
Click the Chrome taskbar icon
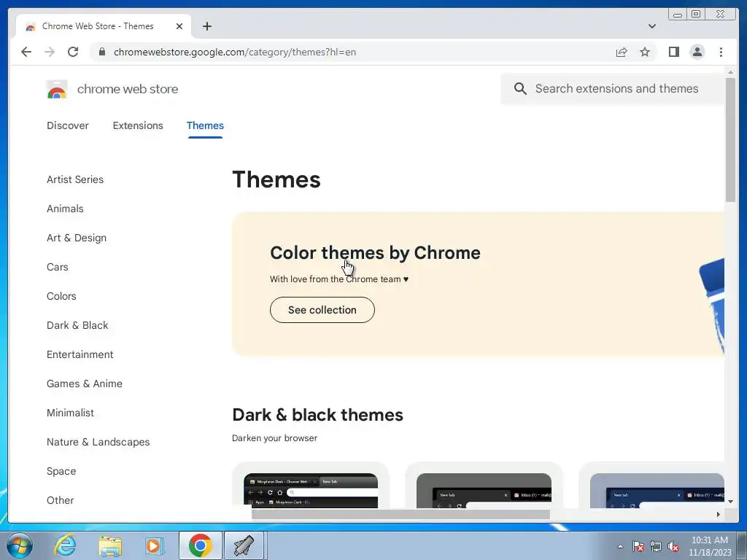(200, 545)
